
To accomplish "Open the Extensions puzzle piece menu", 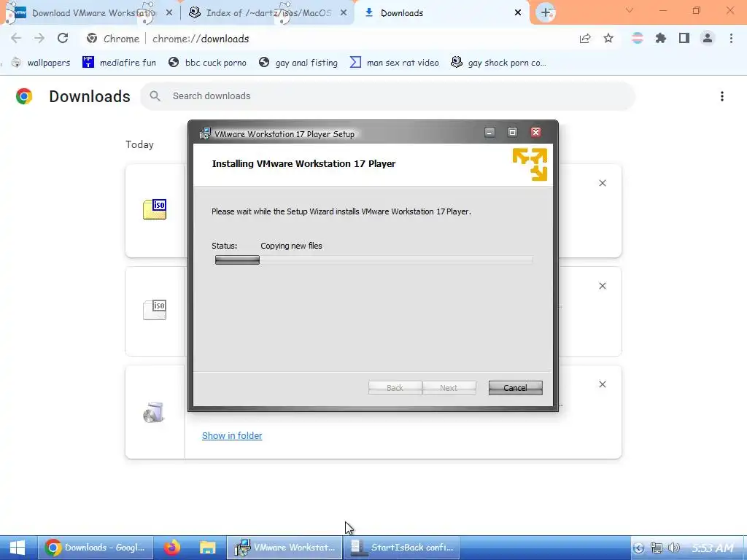I will pyautogui.click(x=661, y=38).
